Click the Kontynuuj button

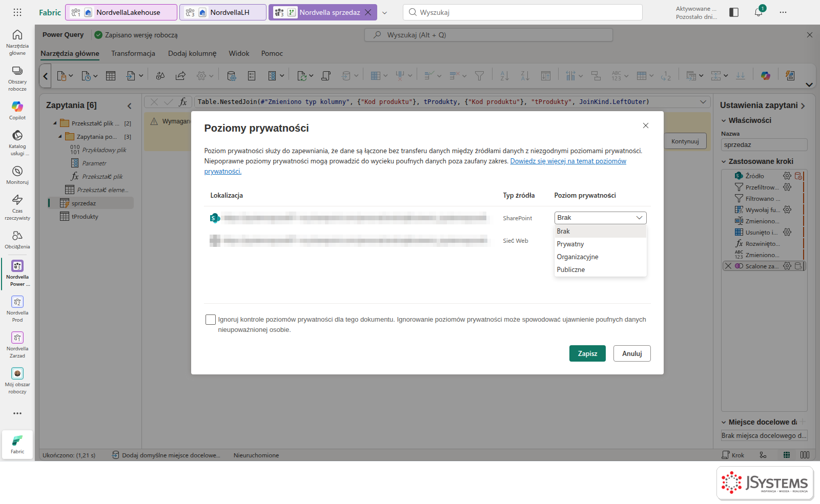coord(685,141)
